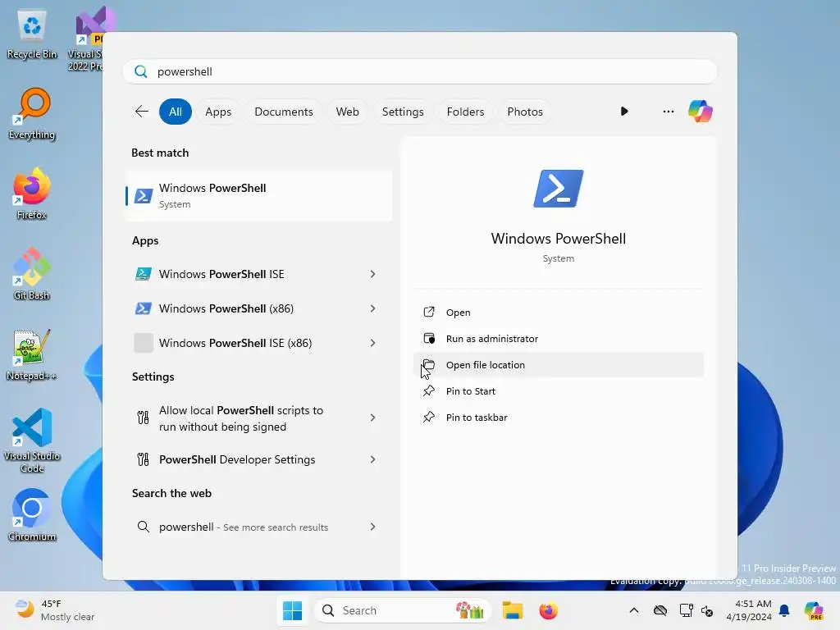Choose Run as administrator

point(558,339)
